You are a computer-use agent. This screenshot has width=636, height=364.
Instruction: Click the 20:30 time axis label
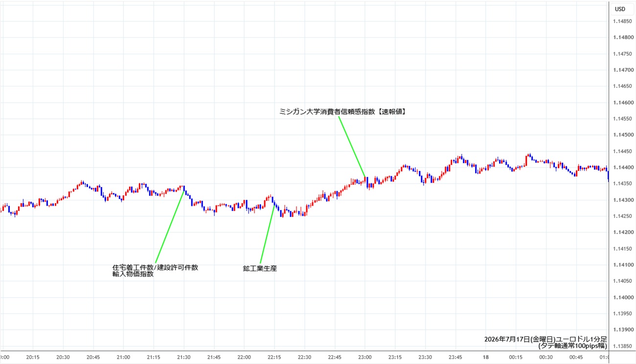tap(63, 357)
